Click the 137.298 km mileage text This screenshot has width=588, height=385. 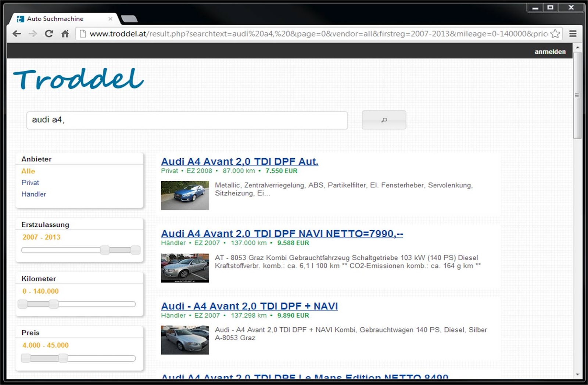coord(249,316)
